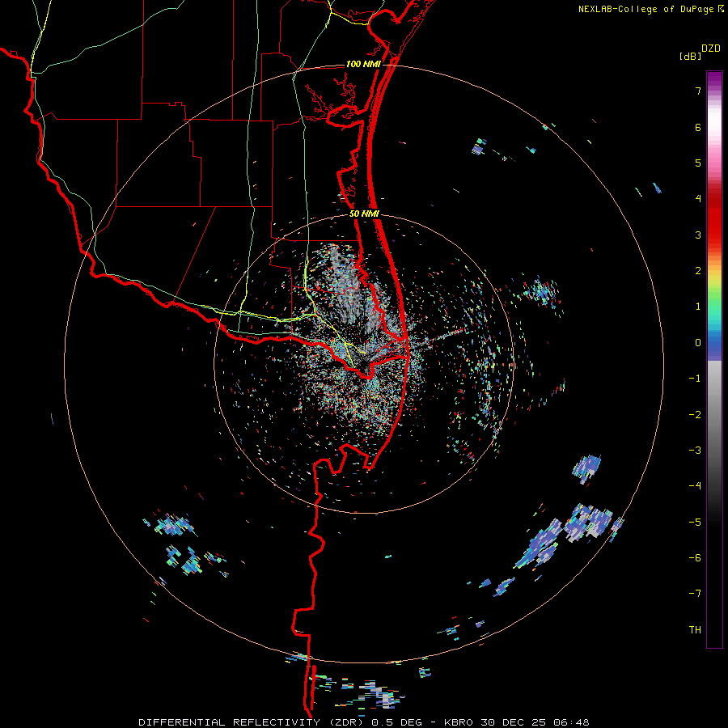Image resolution: width=728 pixels, height=728 pixels.
Task: Select the 7 dB scale label
Action: (698, 91)
